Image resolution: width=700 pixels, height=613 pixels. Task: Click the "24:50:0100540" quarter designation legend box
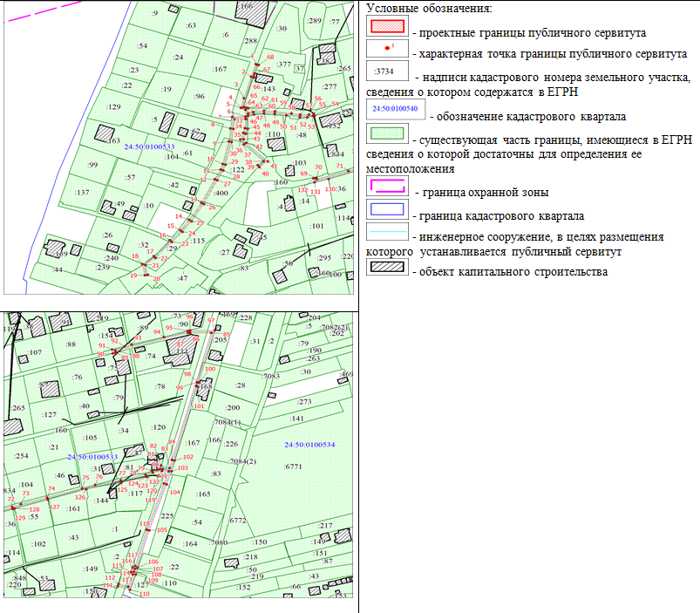[x=396, y=109]
